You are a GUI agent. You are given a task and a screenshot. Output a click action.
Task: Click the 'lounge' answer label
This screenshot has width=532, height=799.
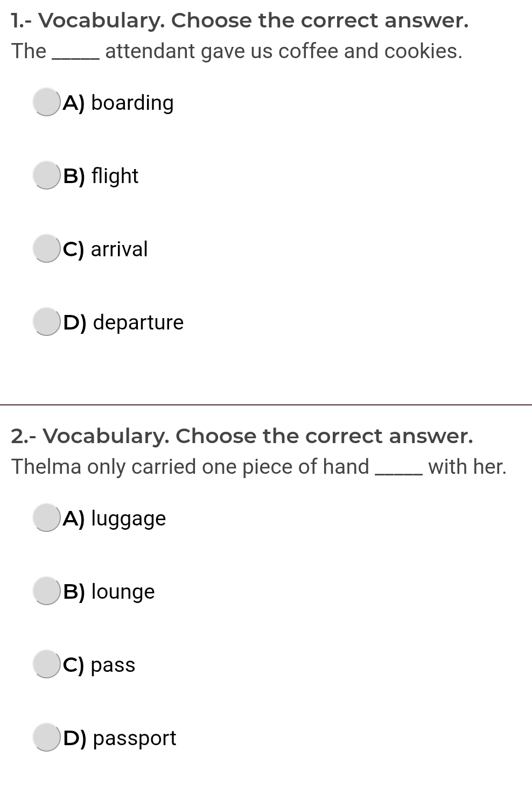point(109,592)
